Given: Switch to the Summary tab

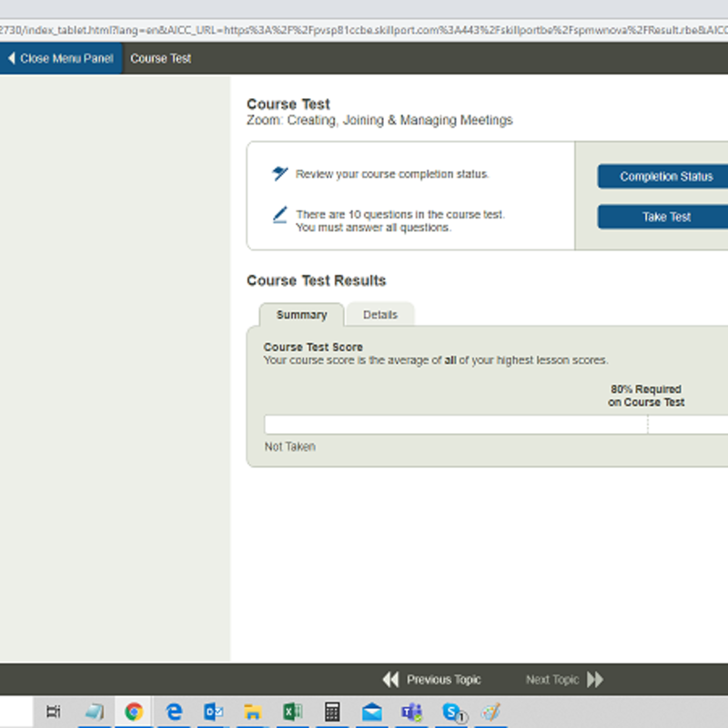Looking at the screenshot, I should tap(302, 315).
